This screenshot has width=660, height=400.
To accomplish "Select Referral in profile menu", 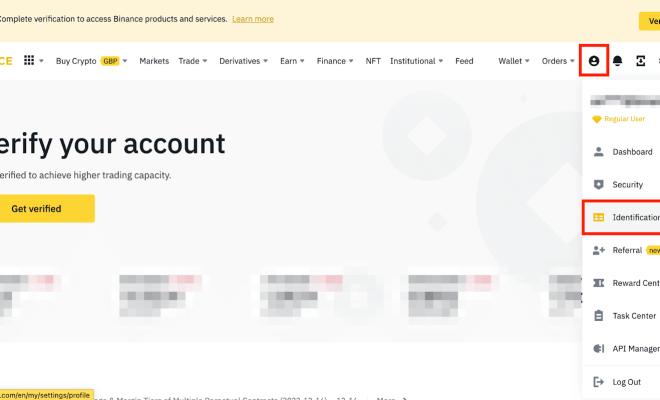I will 627,250.
